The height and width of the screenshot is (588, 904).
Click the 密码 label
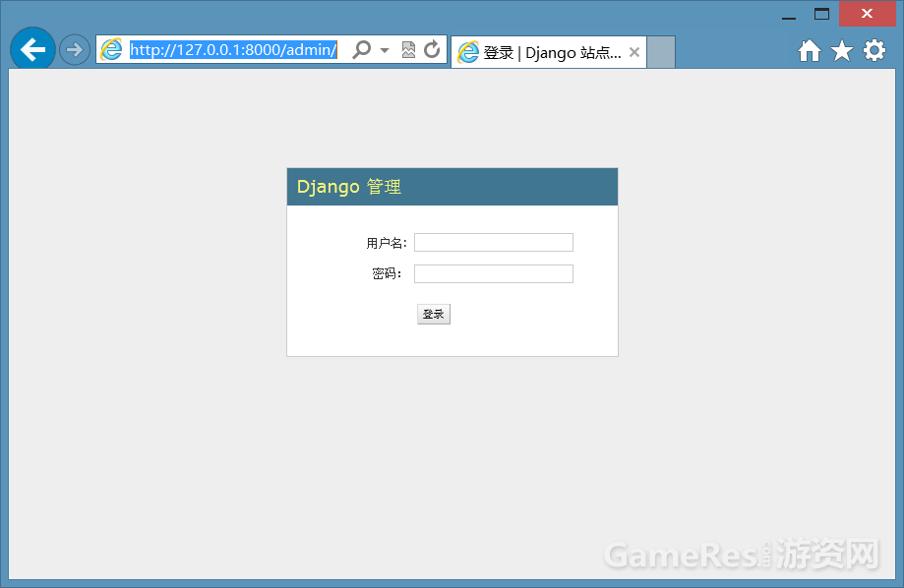(x=387, y=273)
